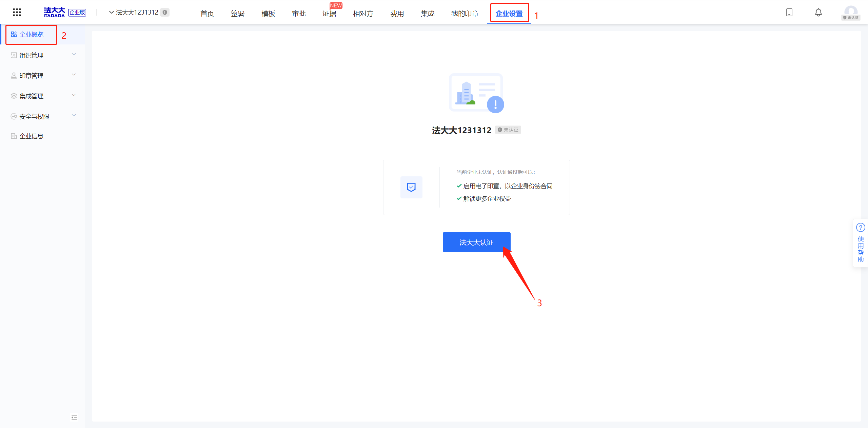Screen dimensions: 868x428
Task: Click the mobile device icon in header
Action: 789,12
